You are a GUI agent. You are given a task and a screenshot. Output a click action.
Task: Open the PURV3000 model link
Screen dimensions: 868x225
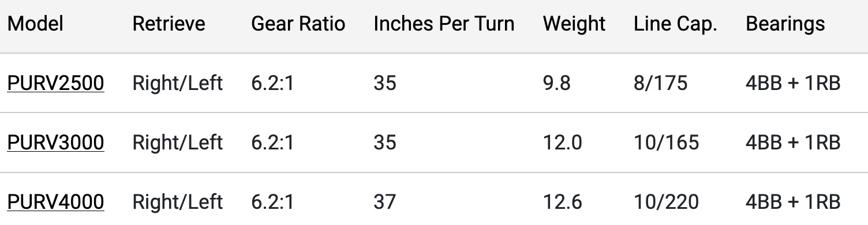(x=55, y=142)
